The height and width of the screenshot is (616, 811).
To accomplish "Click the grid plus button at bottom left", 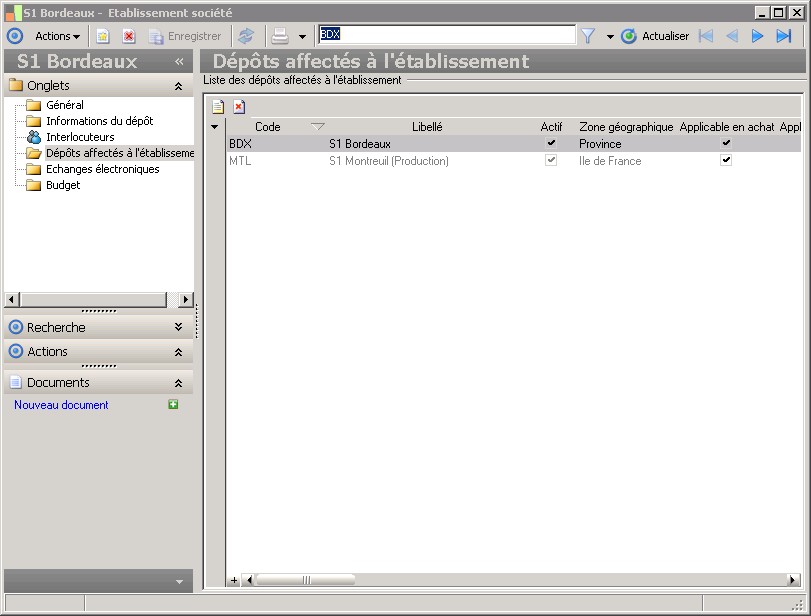I will 234,580.
